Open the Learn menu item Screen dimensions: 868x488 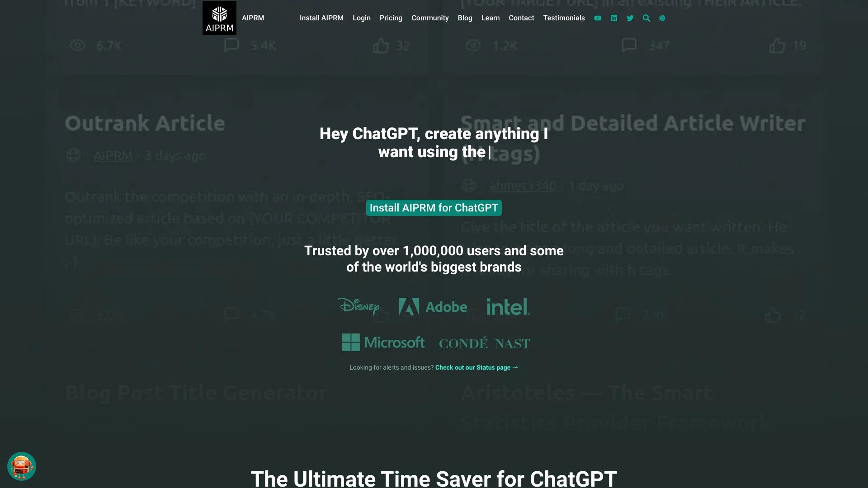click(490, 18)
